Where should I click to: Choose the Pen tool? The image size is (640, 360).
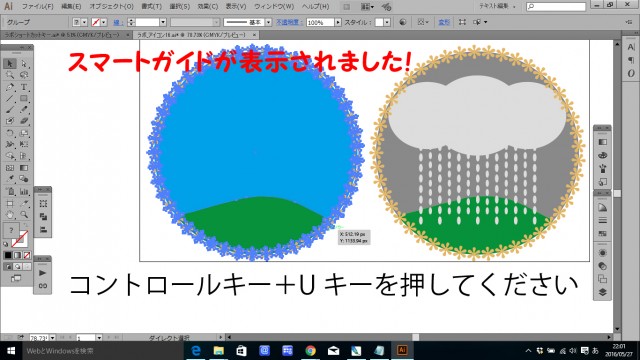pyautogui.click(x=10, y=87)
